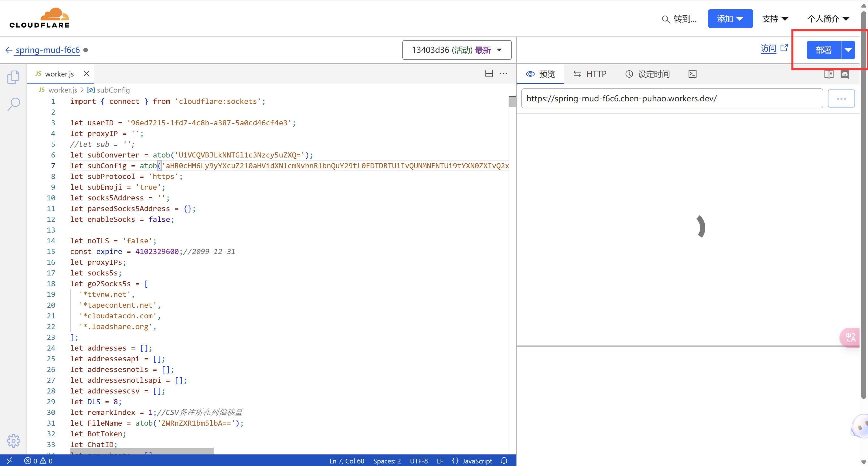Image resolution: width=868 pixels, height=466 pixels.
Task: Open notifications bell in status bar
Action: (x=504, y=460)
